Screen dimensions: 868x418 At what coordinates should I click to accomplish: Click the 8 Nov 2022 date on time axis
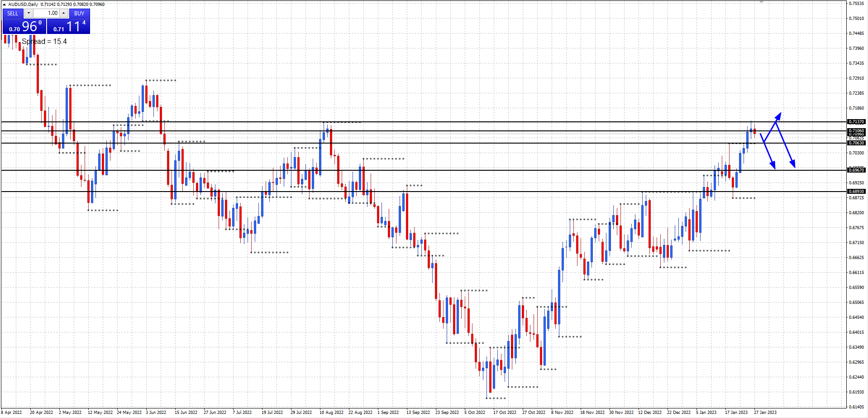point(562,413)
